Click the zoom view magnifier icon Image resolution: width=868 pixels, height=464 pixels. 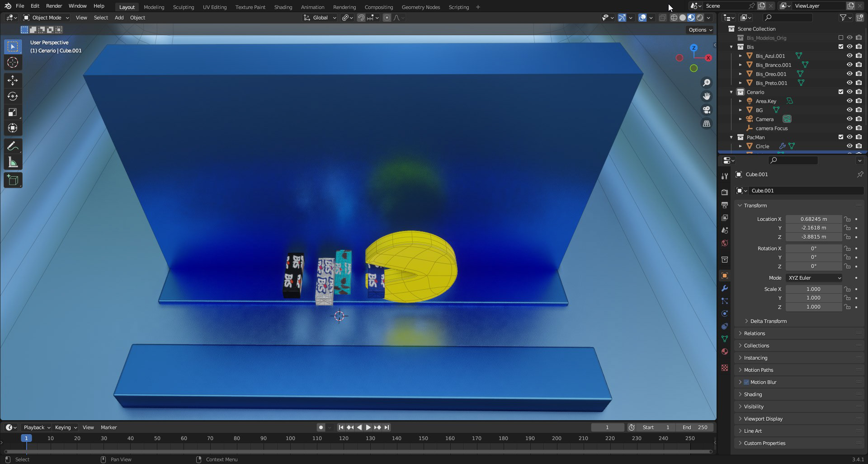[706, 83]
